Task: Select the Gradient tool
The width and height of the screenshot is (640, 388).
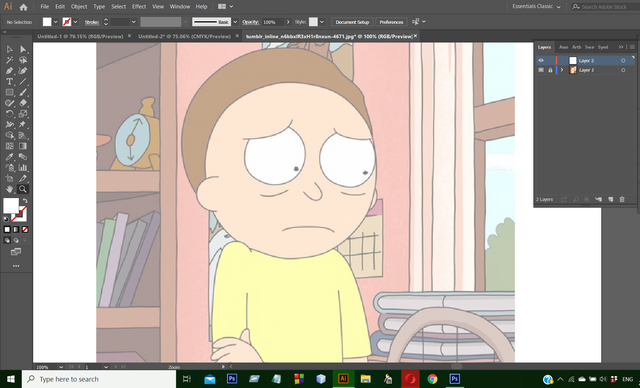Action: coord(23,146)
